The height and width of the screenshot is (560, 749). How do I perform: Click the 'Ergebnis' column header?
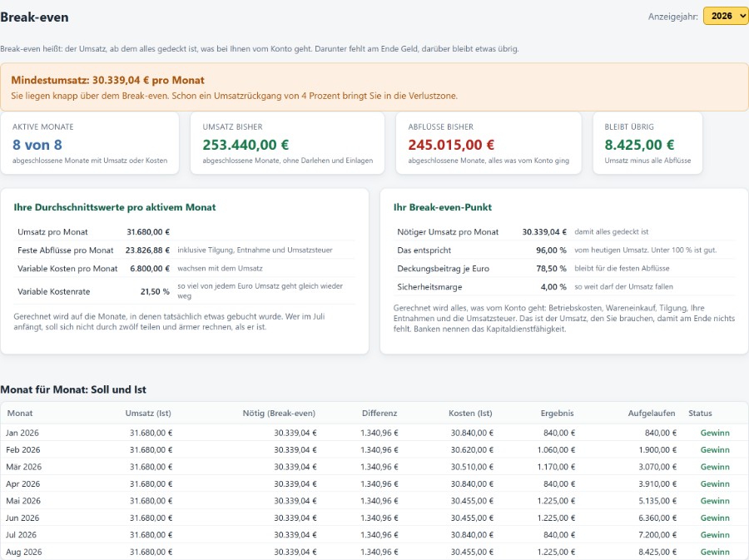pyautogui.click(x=557, y=414)
